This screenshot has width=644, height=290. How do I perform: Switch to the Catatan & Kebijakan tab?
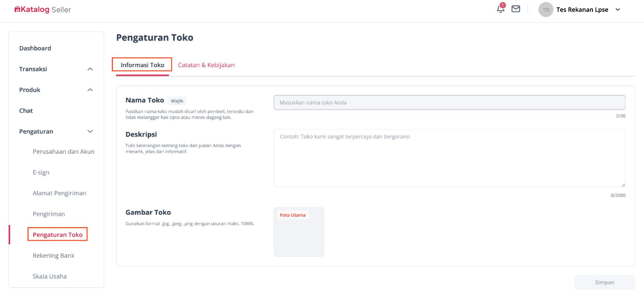(206, 65)
